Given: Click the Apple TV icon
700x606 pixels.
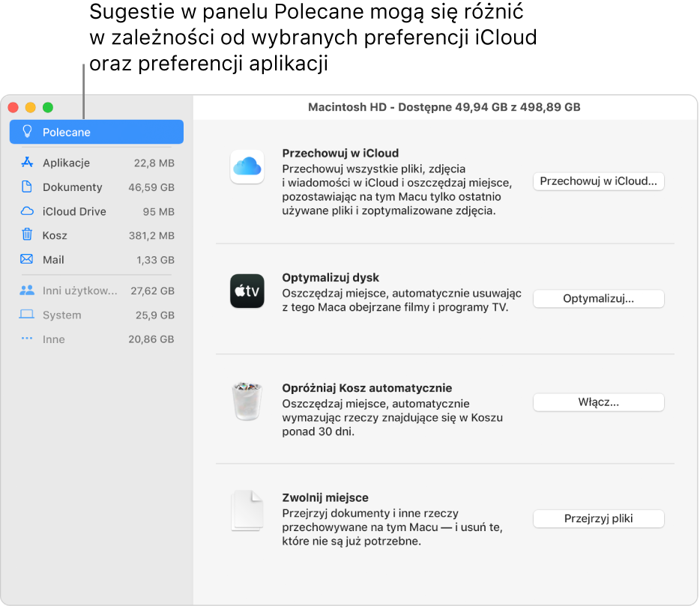Looking at the screenshot, I should [247, 291].
